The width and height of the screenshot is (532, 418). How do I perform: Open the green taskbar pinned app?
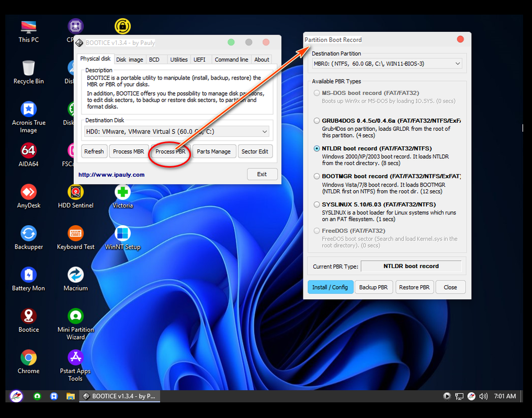[37, 396]
